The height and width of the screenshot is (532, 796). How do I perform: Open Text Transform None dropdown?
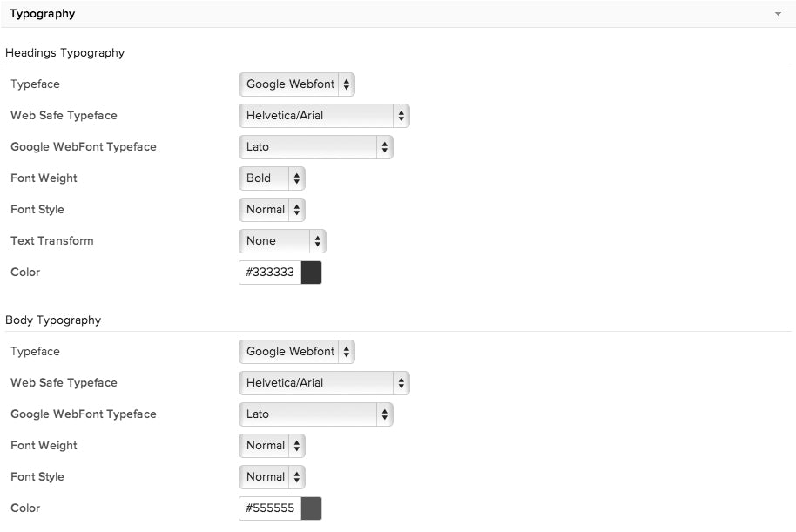coord(282,241)
